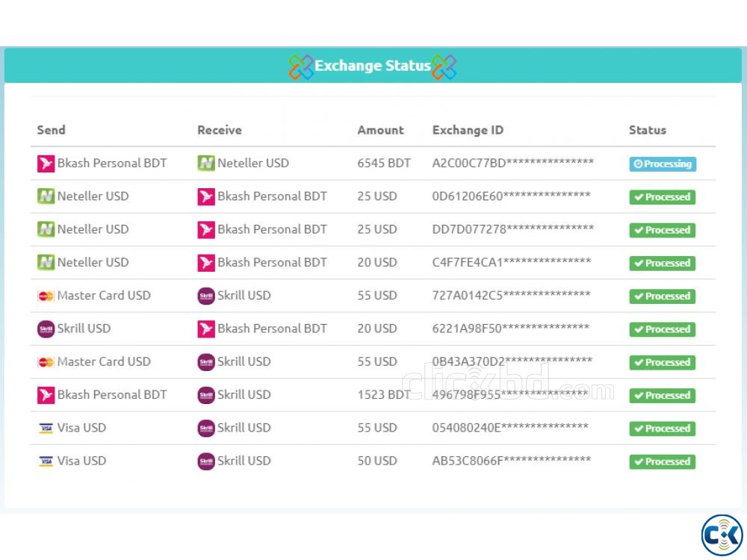Click the Skrill receive icon in row 0B43A370D2

(x=206, y=362)
